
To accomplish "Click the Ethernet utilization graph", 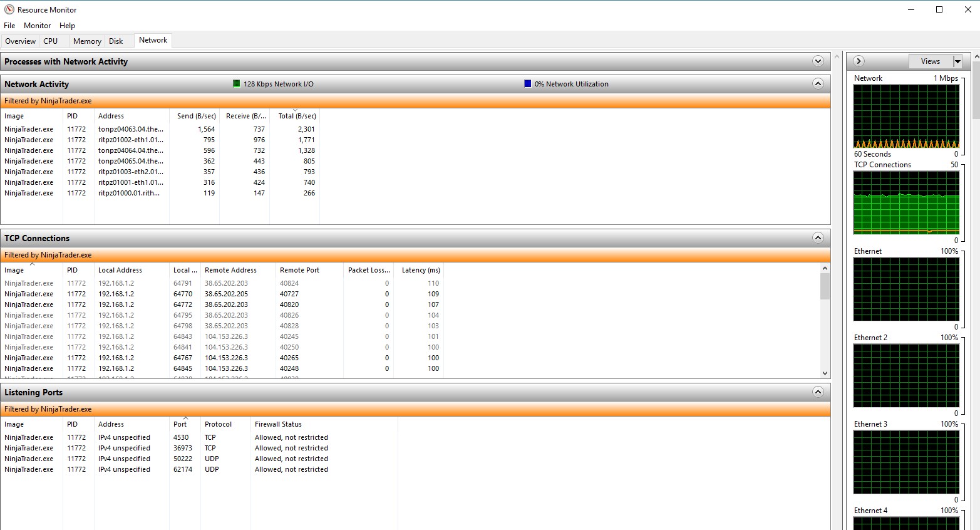I will click(906, 289).
